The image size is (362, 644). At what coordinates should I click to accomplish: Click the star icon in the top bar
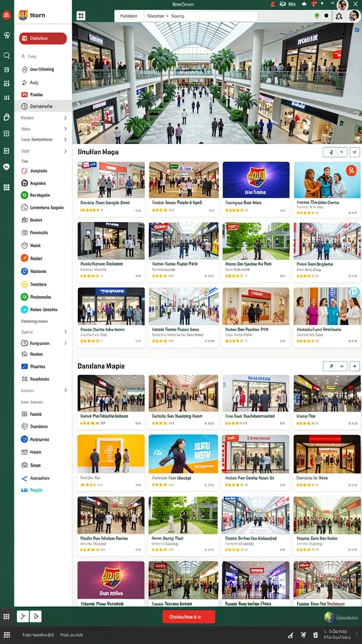tap(304, 4)
